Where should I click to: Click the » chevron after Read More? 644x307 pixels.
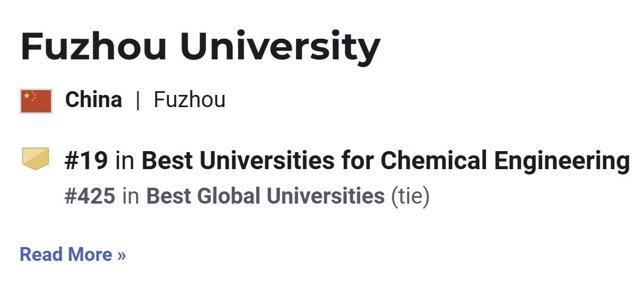coord(121,255)
